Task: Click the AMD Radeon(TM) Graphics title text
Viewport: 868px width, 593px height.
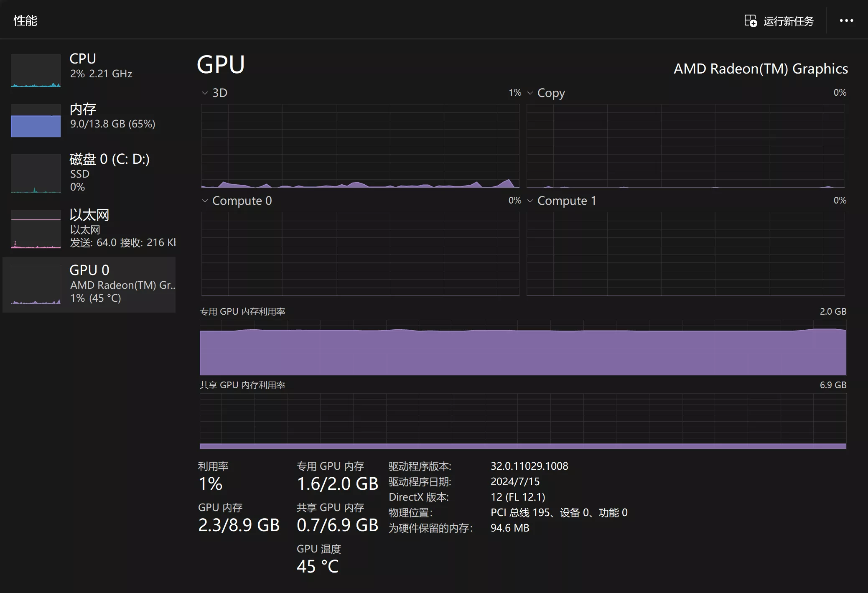Action: coord(761,69)
